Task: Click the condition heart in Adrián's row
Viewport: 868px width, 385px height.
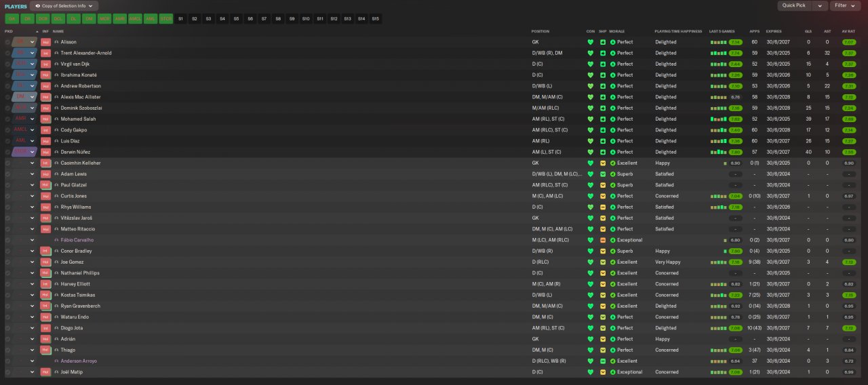Action: 590,339
